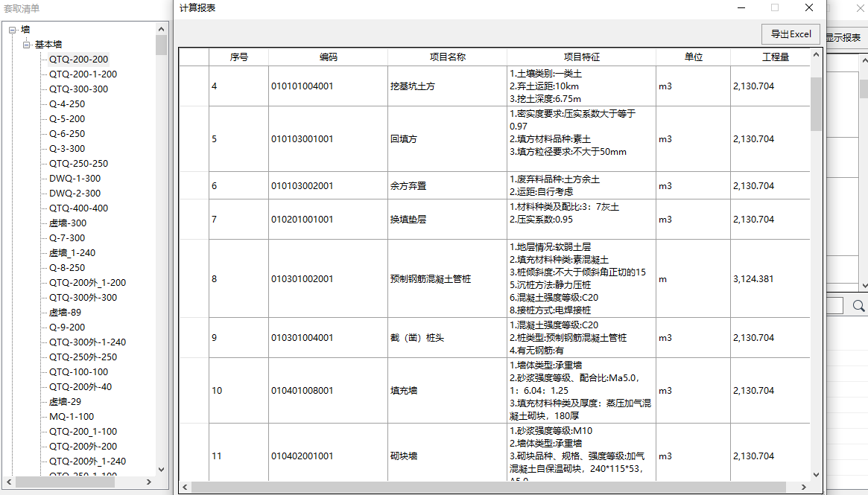Image resolution: width=868 pixels, height=495 pixels.
Task: Select quantity cell 3,124.381
Action: 770,278
